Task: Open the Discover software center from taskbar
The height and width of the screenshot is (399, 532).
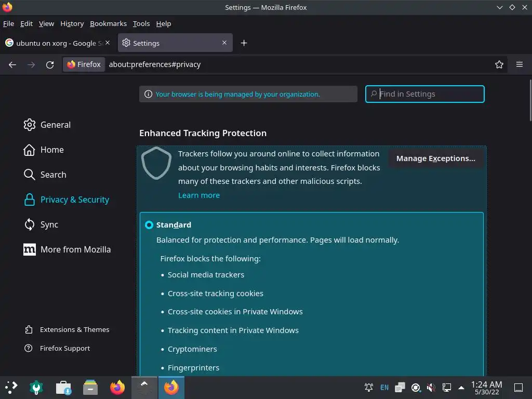Action: [x=63, y=388]
